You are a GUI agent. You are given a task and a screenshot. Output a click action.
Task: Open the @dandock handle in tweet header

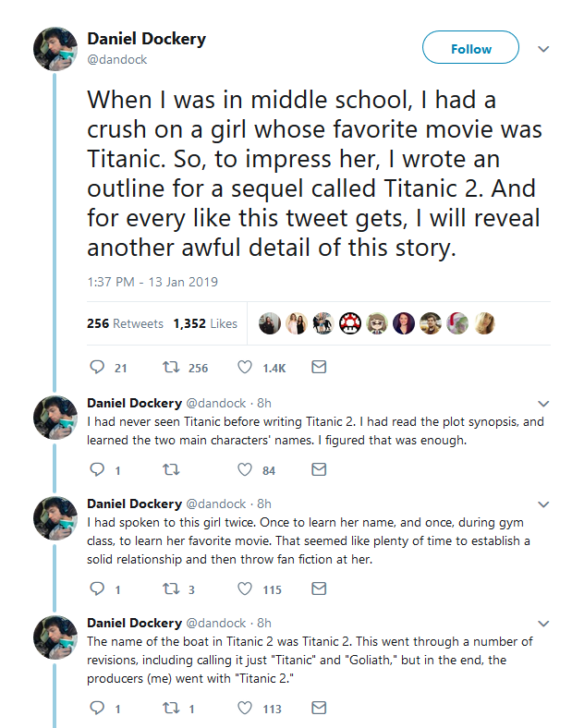[x=117, y=59]
